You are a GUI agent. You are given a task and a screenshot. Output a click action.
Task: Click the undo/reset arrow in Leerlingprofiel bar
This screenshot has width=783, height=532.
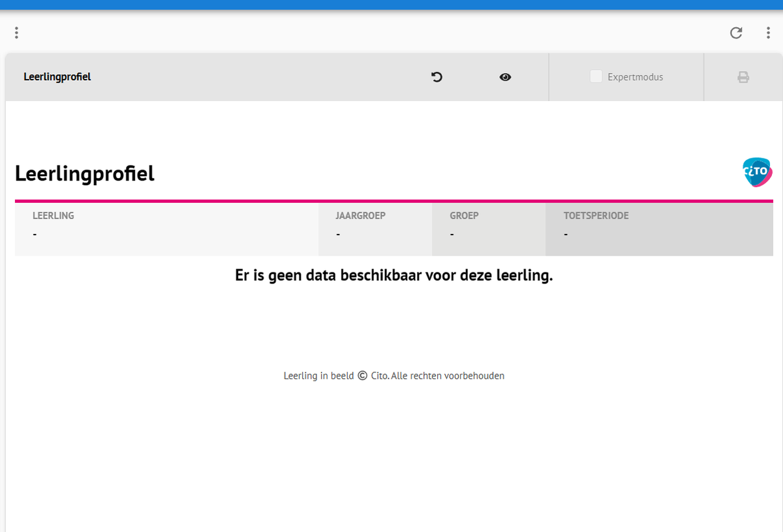[x=437, y=77]
